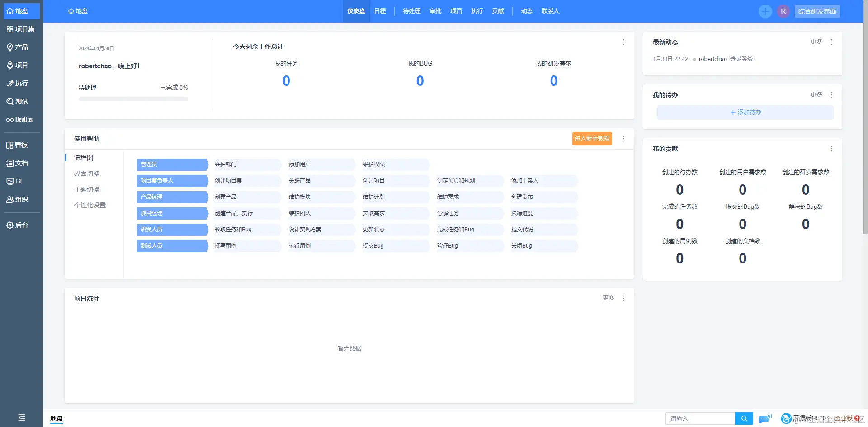Select the 地盘 tab in the bottom bar
This screenshot has height=427, width=868.
pos(57,418)
